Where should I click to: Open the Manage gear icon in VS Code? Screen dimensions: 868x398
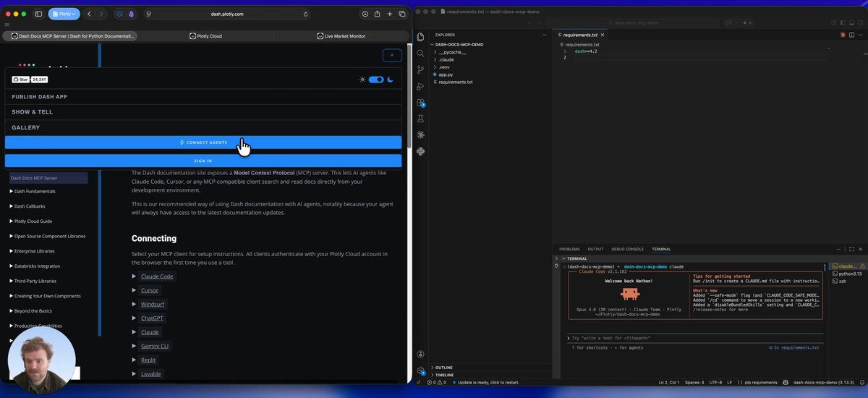(x=420, y=371)
